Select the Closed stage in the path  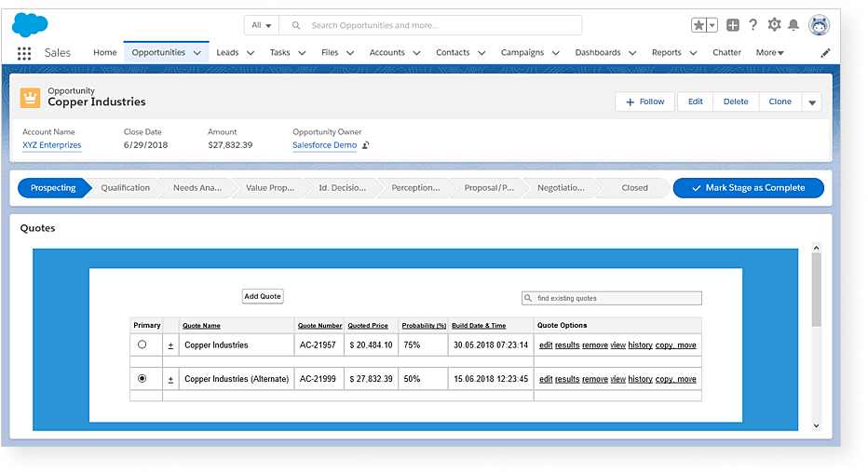(634, 188)
